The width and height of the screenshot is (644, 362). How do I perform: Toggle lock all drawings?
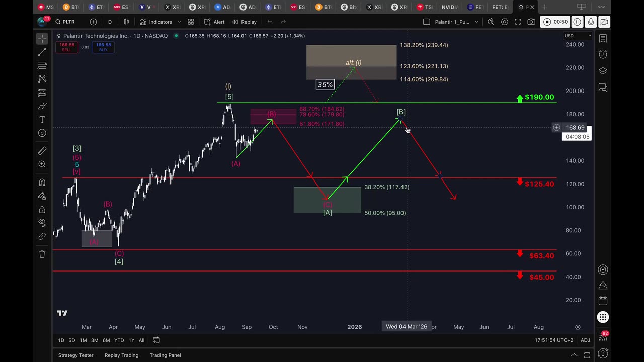pyautogui.click(x=42, y=210)
